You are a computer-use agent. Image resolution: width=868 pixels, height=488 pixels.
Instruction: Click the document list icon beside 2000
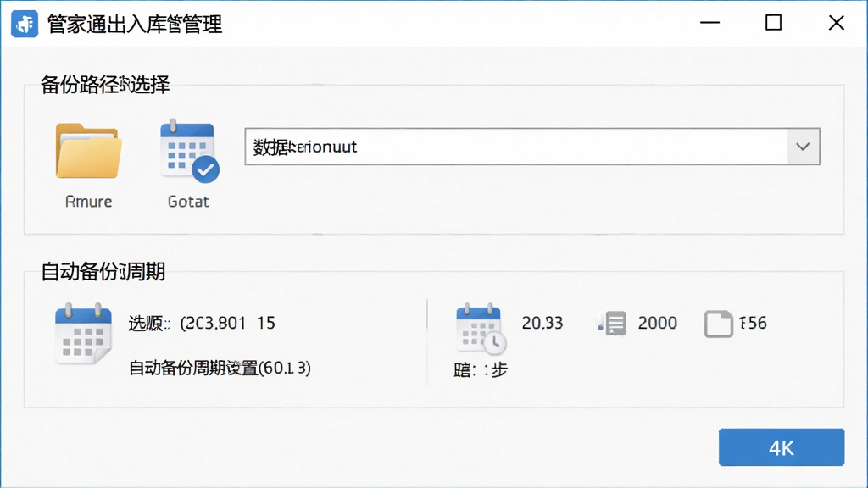point(613,323)
